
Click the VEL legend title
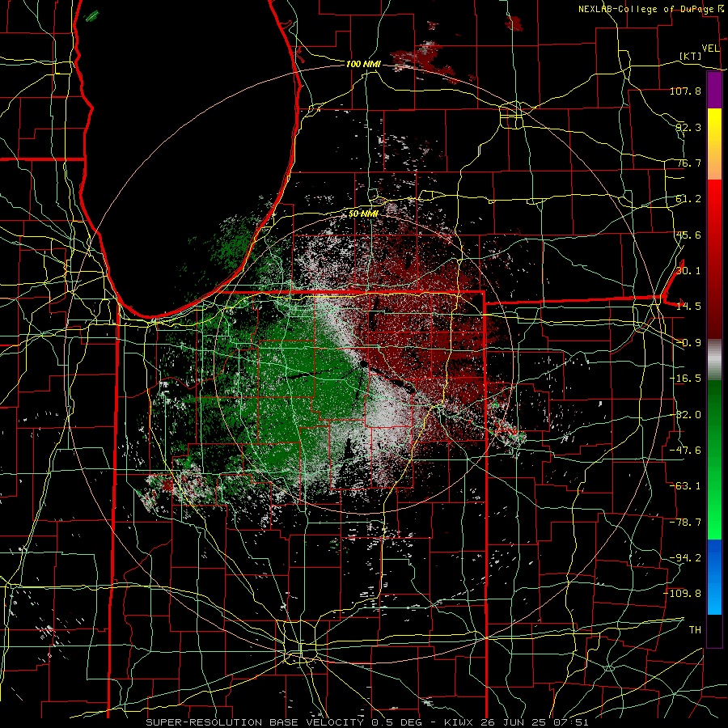[710, 49]
